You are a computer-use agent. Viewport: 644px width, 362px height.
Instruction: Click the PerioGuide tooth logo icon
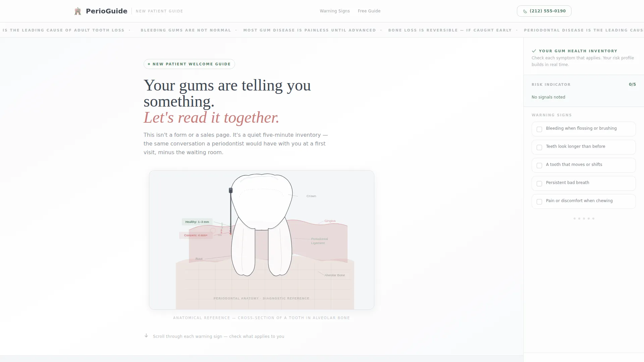click(x=78, y=11)
